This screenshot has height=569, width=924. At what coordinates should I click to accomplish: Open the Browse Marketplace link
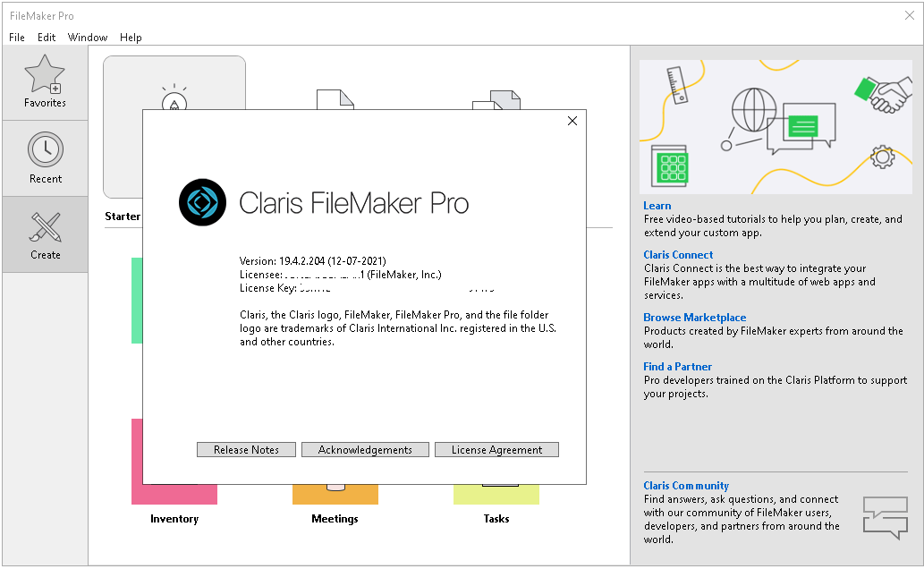[x=695, y=318]
